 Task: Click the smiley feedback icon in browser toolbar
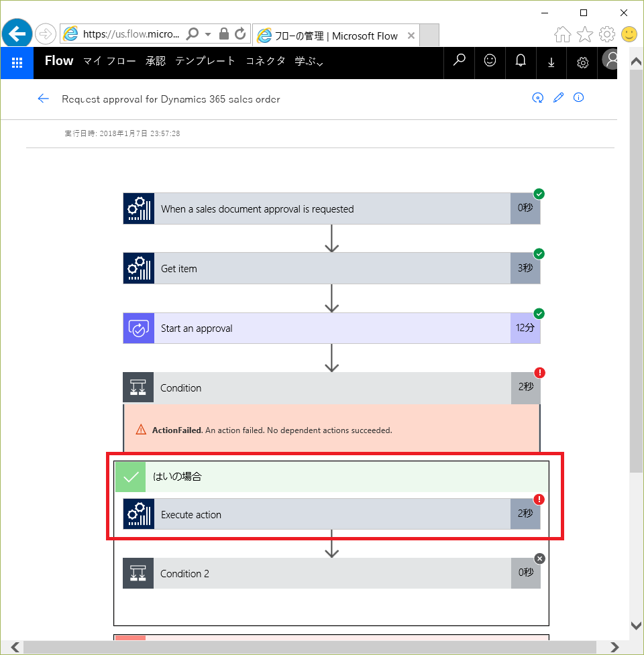click(629, 34)
